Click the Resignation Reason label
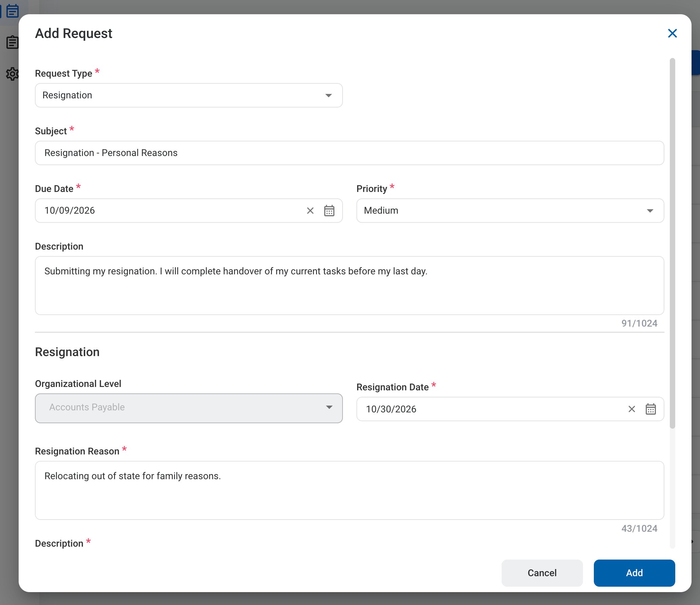The width and height of the screenshot is (700, 605). [x=77, y=451]
